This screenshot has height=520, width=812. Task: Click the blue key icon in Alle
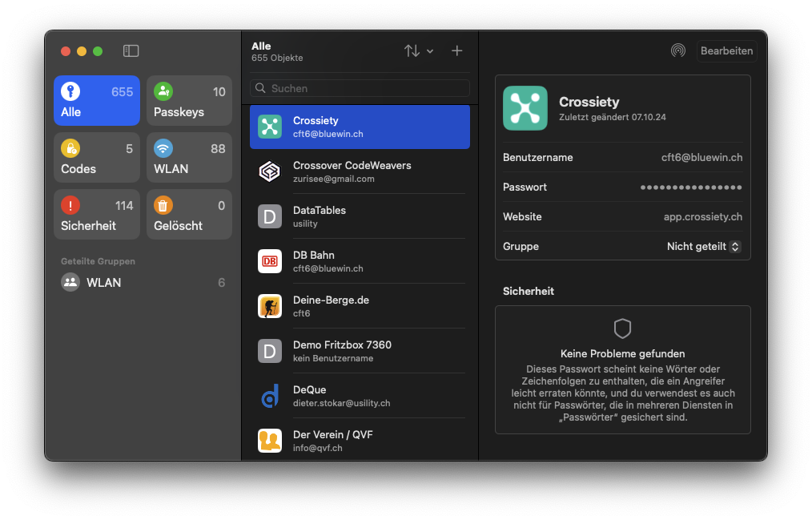[70, 91]
